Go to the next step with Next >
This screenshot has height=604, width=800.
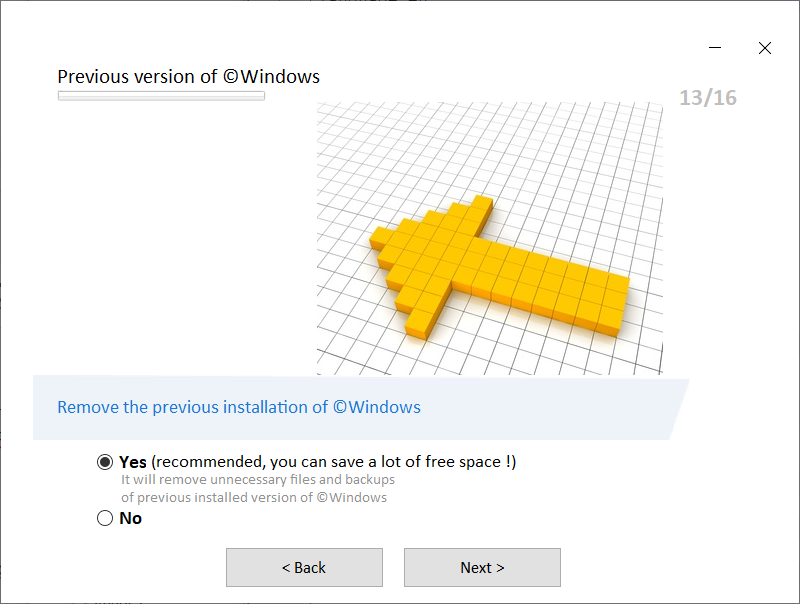click(x=482, y=567)
